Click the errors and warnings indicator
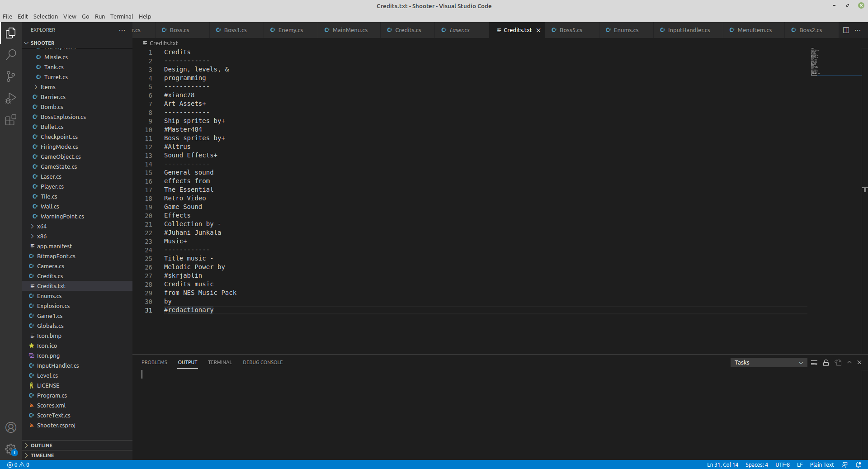Screen dimensions: 868x469 pyautogui.click(x=19, y=465)
